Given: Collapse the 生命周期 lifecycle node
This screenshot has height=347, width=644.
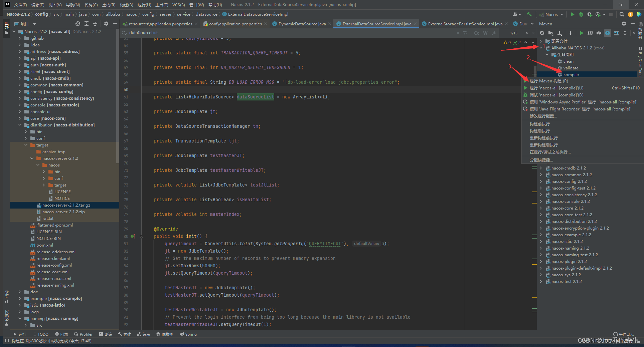Looking at the screenshot, I should (x=547, y=55).
